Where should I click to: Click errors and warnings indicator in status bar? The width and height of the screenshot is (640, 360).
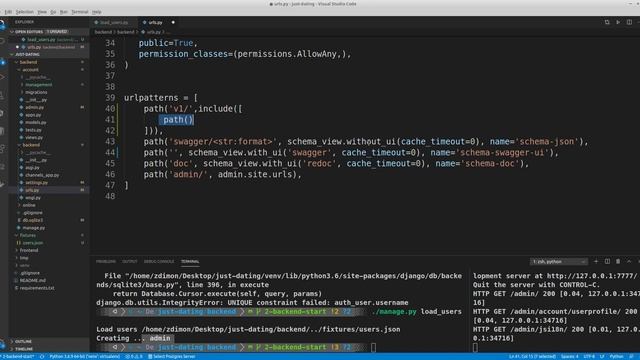[x=134, y=356]
